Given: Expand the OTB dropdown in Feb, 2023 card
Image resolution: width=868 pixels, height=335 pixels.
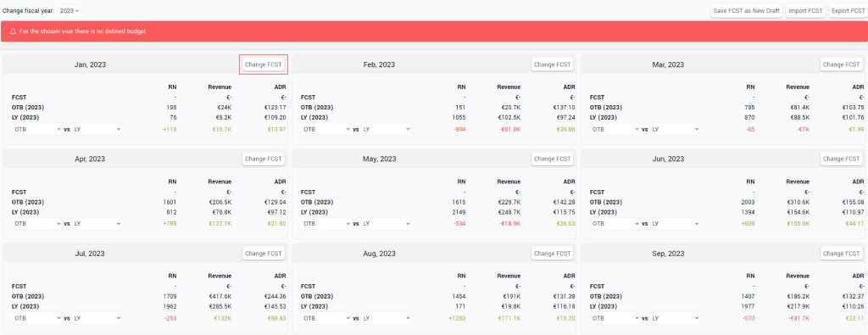Looking at the screenshot, I should tap(326, 129).
